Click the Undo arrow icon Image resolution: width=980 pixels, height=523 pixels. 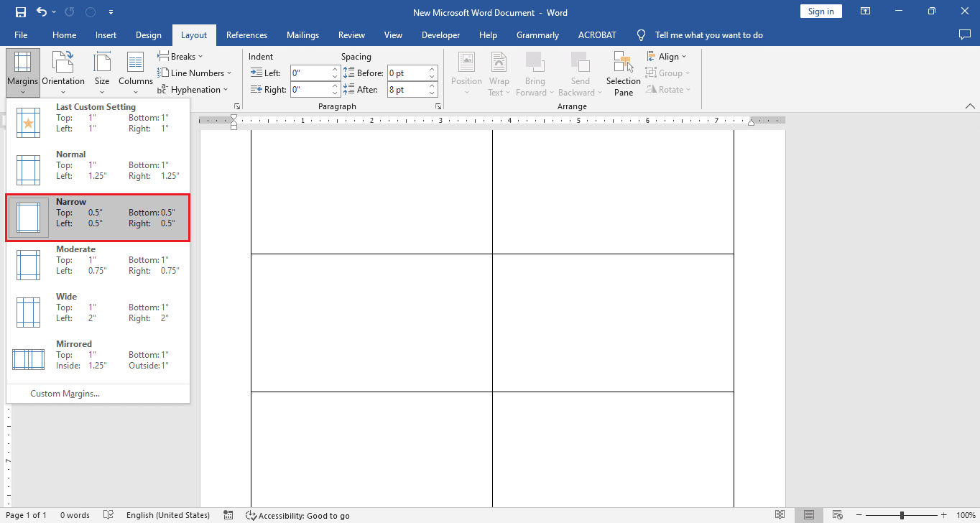click(42, 12)
